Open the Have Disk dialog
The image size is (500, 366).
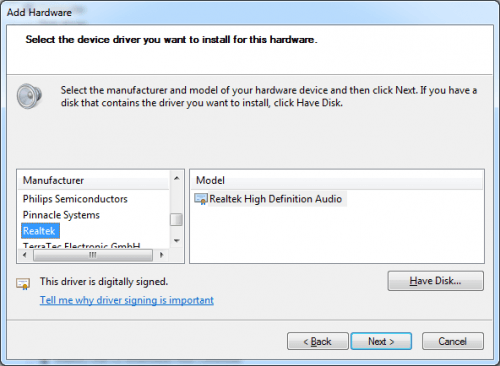435,281
